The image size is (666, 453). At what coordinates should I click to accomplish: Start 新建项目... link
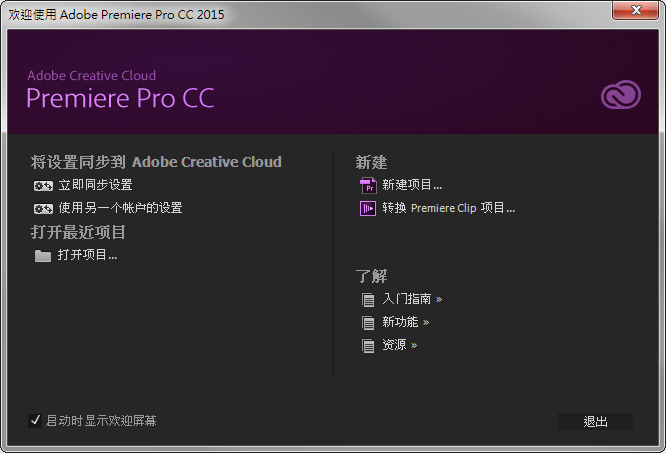(x=412, y=185)
